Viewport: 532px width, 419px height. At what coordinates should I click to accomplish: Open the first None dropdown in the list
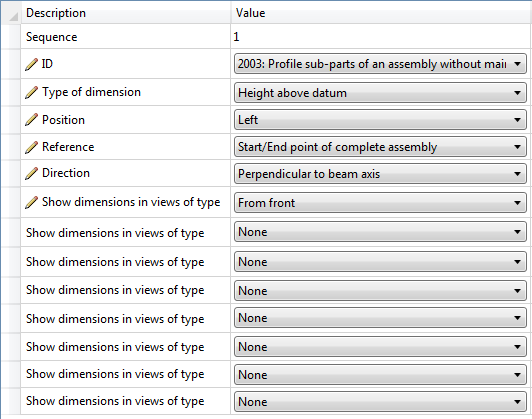380,232
